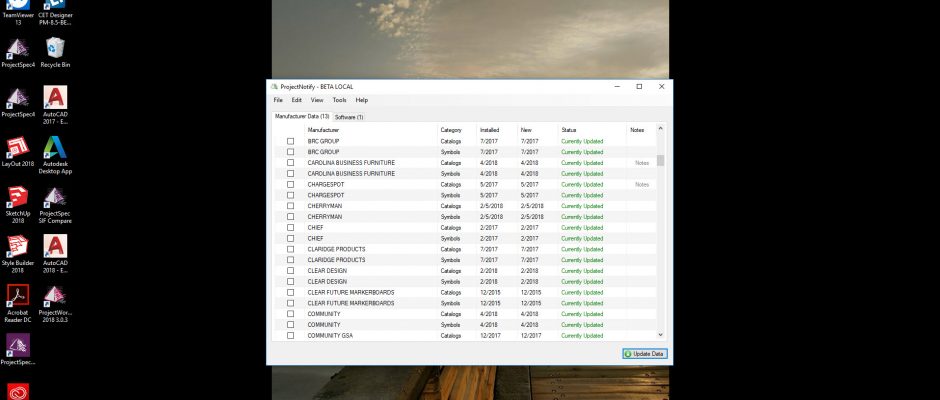Viewport: 940px width, 400px height.
Task: Select the CHIEF Symbols row checkbox
Action: pos(291,239)
